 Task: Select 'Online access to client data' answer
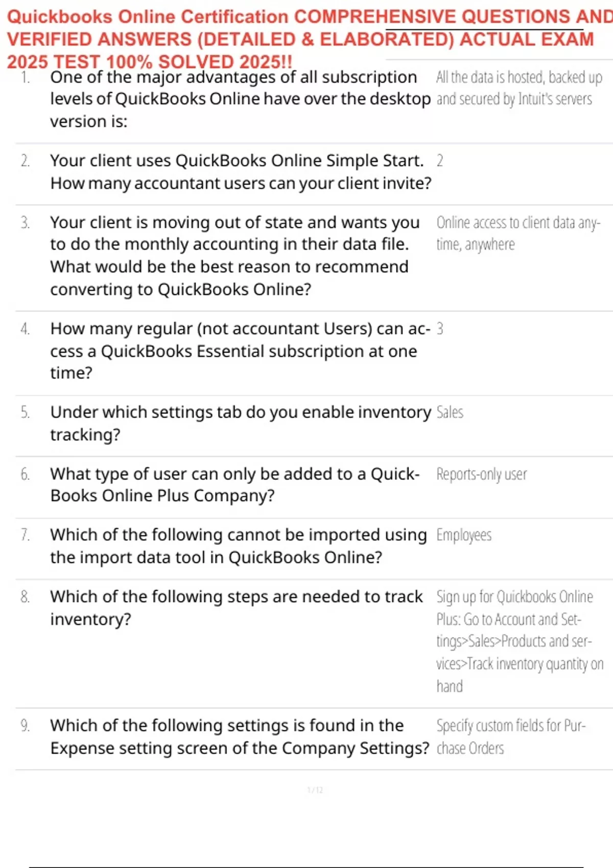(517, 233)
